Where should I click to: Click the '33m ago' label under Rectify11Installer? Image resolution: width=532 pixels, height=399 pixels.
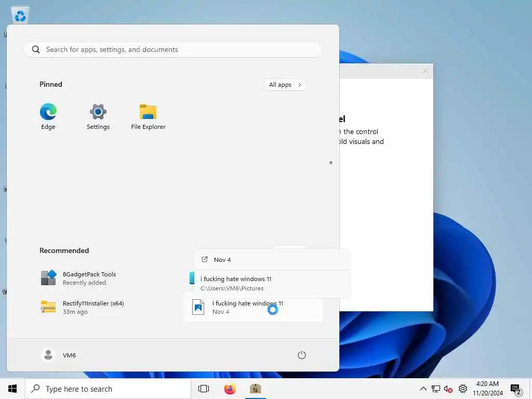click(75, 312)
